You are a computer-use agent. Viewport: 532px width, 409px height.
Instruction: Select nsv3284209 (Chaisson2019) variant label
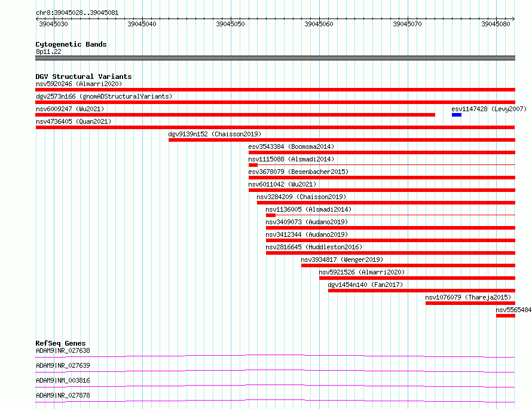(x=301, y=197)
